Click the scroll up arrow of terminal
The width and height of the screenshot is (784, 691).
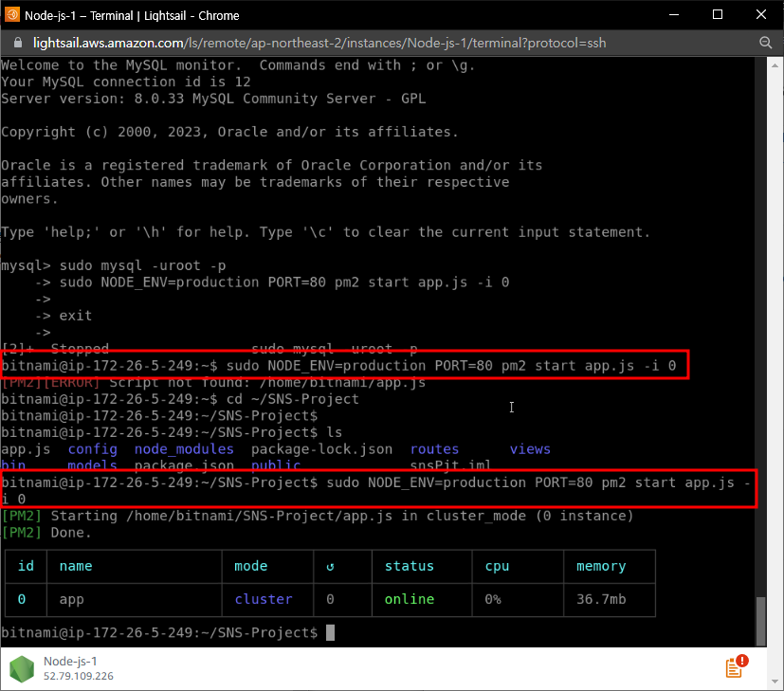pos(775,65)
